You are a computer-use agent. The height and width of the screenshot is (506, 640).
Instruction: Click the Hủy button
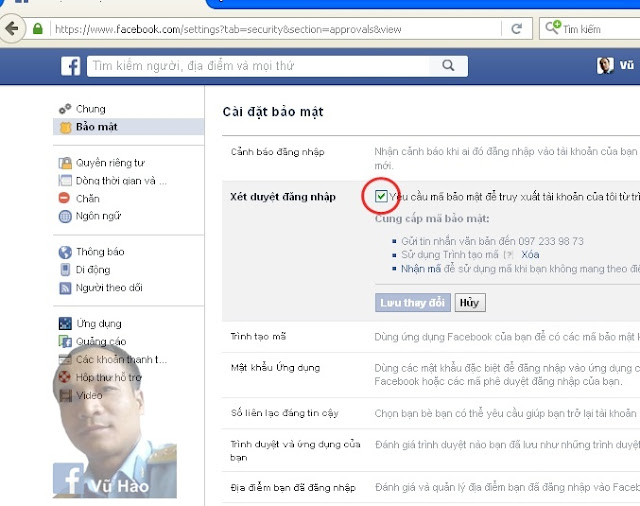click(470, 303)
